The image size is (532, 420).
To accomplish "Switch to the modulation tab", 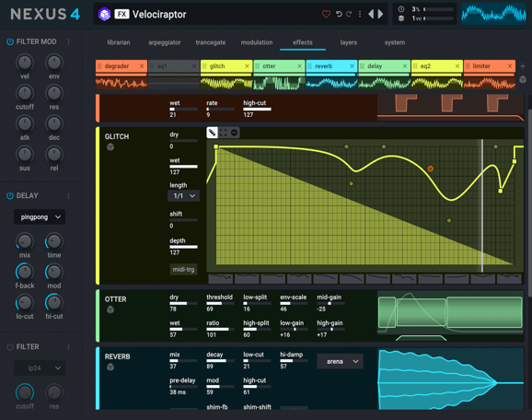I will tap(257, 42).
